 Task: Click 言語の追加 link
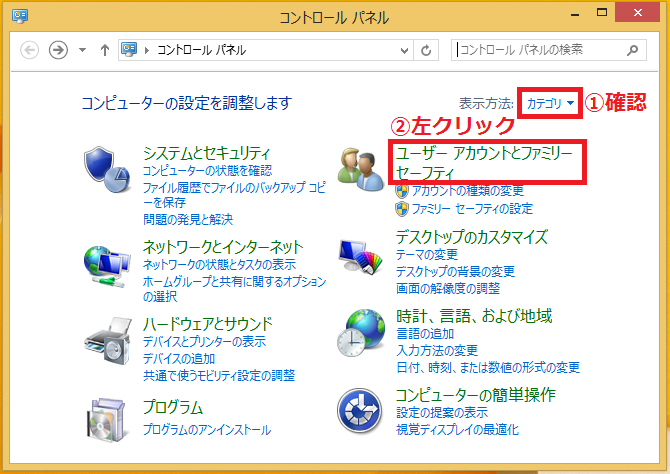click(425, 333)
